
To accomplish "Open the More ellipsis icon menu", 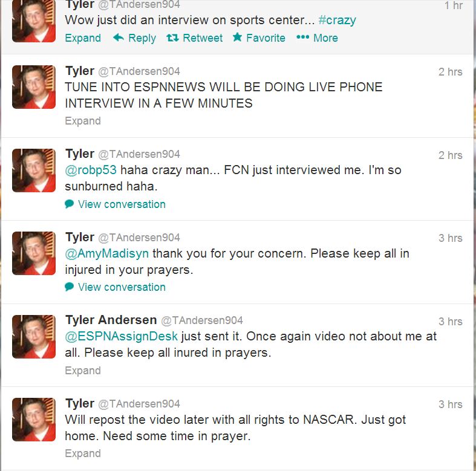I will pyautogui.click(x=302, y=37).
